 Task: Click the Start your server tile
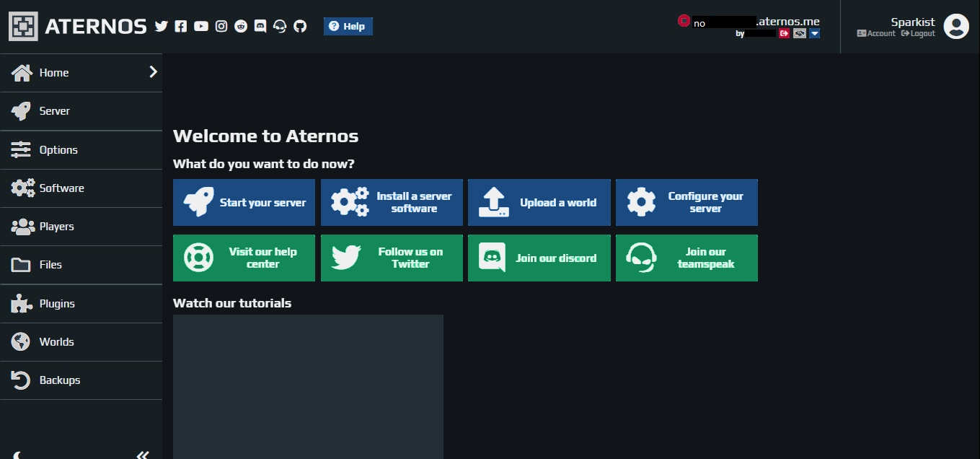pos(244,202)
